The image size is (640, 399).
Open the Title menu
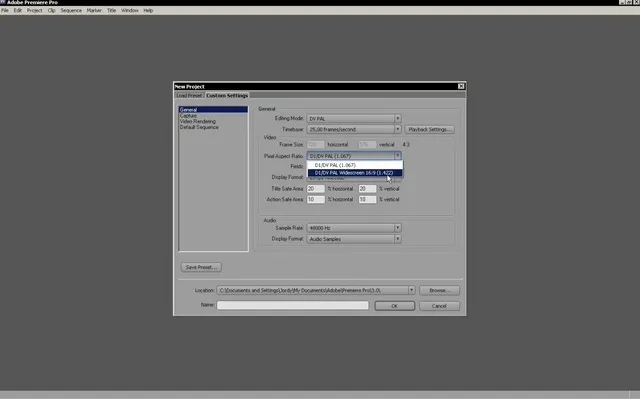(111, 11)
